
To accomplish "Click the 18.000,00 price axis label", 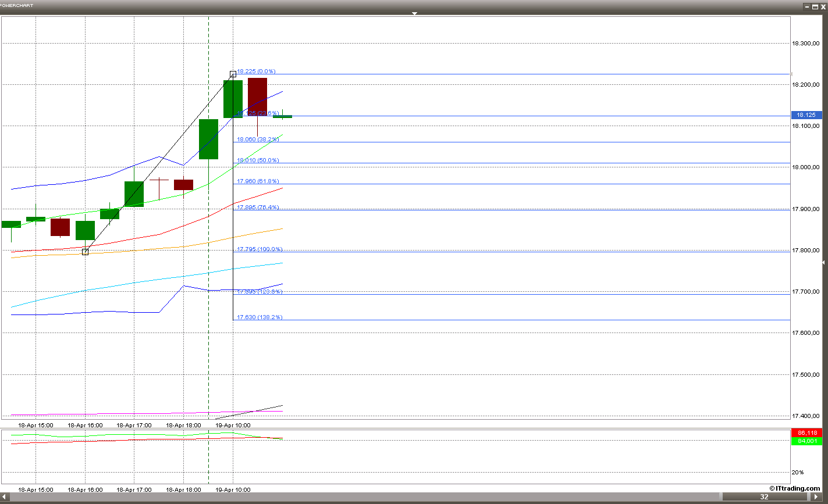I will (807, 167).
